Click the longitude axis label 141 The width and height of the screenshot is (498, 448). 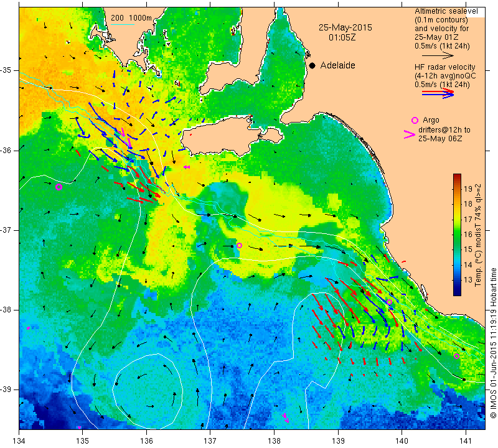click(x=466, y=441)
